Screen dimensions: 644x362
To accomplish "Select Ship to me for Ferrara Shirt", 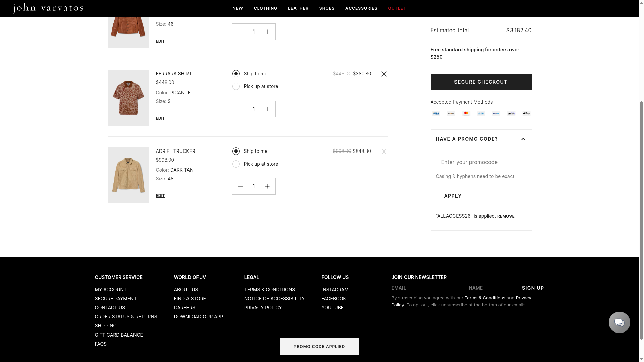I will (x=236, y=74).
